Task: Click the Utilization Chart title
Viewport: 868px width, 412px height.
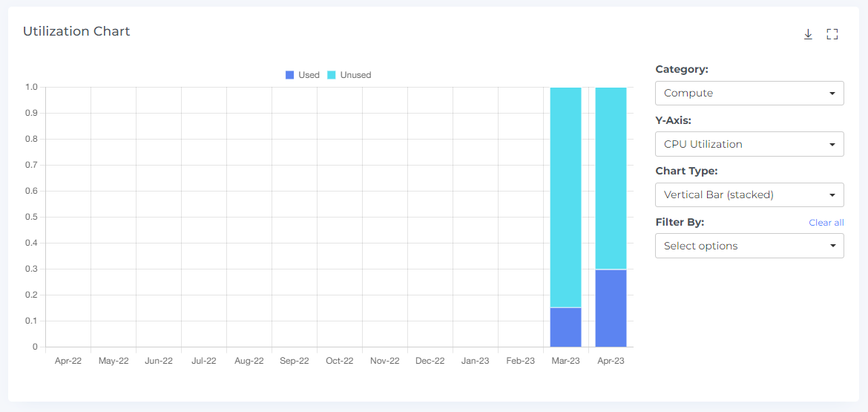Action: (76, 31)
